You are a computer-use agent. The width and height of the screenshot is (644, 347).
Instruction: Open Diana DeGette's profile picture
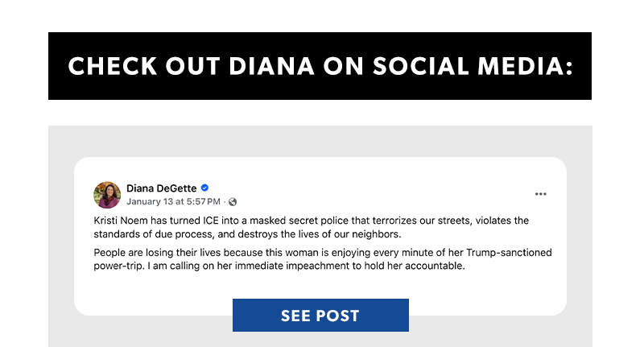click(107, 195)
